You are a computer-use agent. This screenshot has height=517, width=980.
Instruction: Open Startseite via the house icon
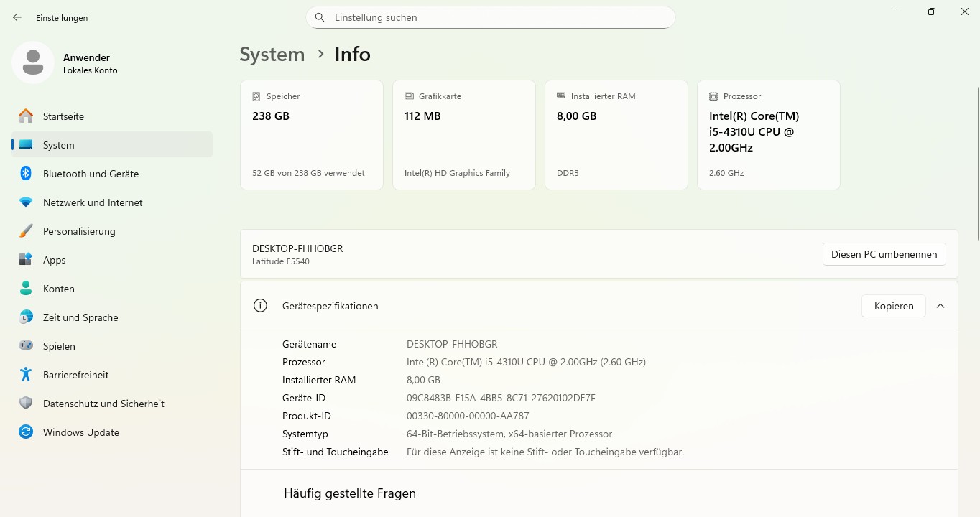26,116
